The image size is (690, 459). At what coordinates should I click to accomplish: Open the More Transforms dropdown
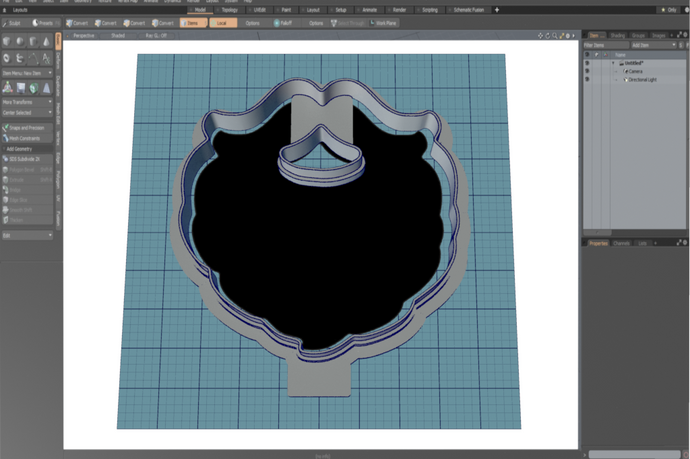point(27,102)
